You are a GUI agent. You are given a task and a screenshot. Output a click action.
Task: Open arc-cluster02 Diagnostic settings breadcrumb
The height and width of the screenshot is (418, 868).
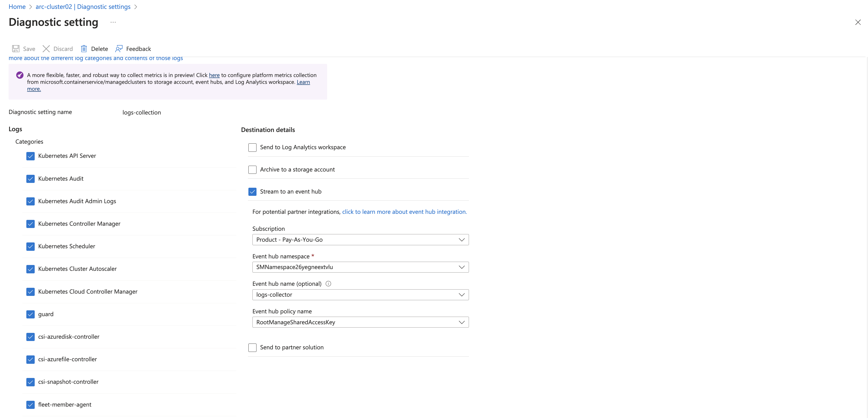[83, 7]
